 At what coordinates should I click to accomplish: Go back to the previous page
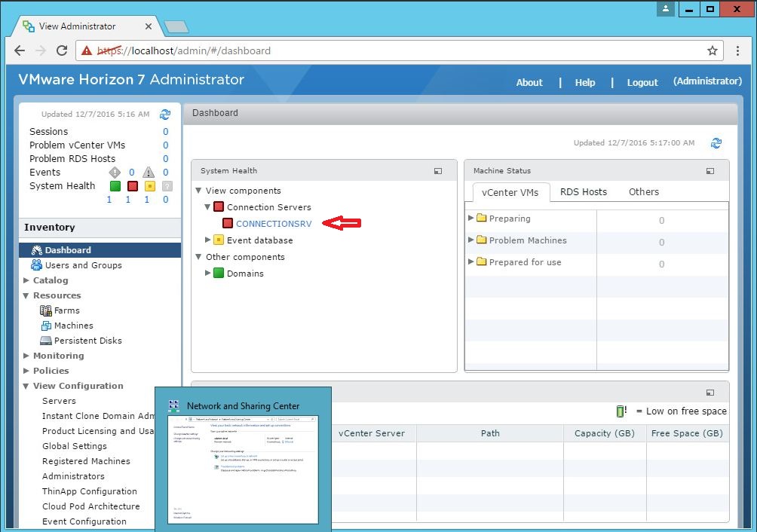pos(20,50)
